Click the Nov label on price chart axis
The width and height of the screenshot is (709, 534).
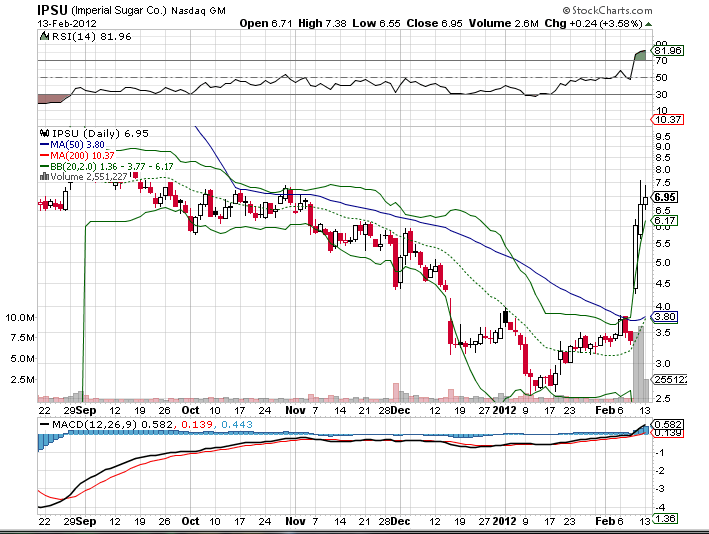pyautogui.click(x=296, y=410)
